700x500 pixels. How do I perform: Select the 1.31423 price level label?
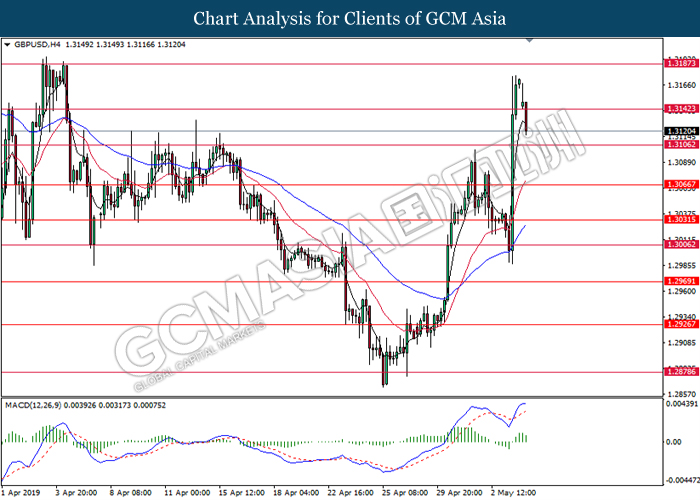[x=682, y=108]
